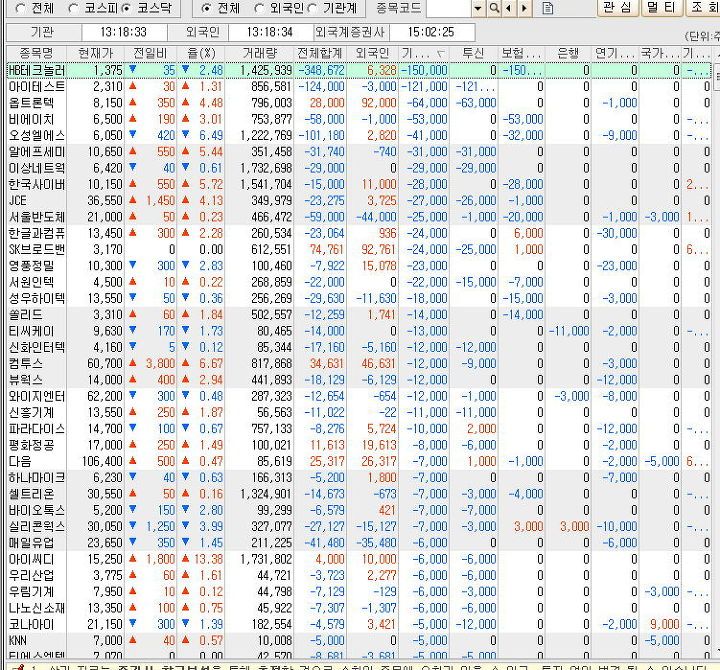Screen dimensions: 720x670
Task: Select the 아이테스트 stock row
Action: point(359,87)
